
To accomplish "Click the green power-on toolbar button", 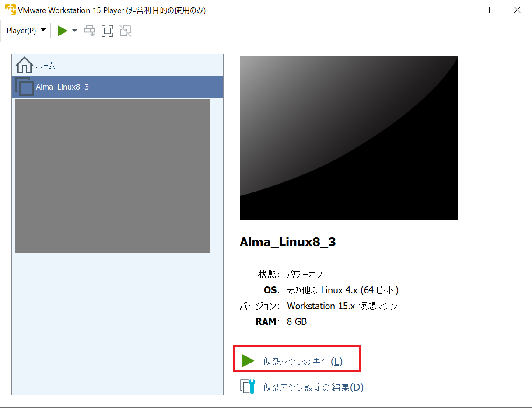I will pyautogui.click(x=63, y=31).
